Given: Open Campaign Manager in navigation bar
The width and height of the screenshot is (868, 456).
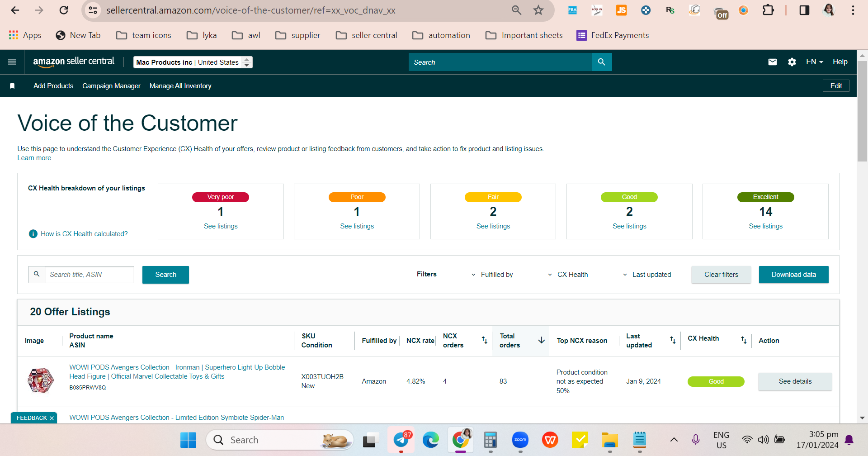Looking at the screenshot, I should 111,86.
